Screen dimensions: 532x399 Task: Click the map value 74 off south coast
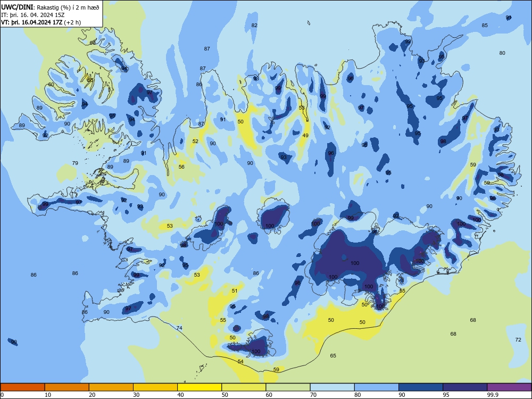click(179, 328)
